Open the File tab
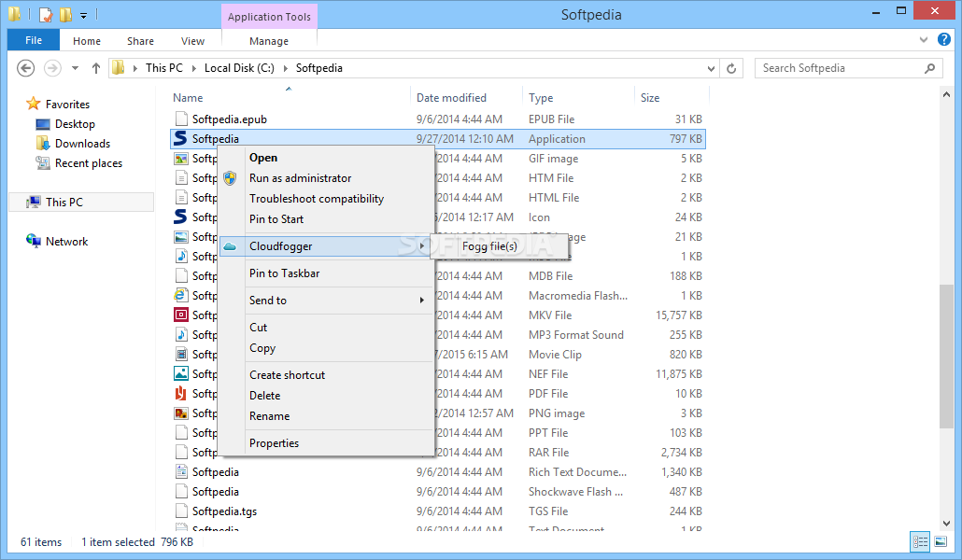This screenshot has width=962, height=560. 34,40
